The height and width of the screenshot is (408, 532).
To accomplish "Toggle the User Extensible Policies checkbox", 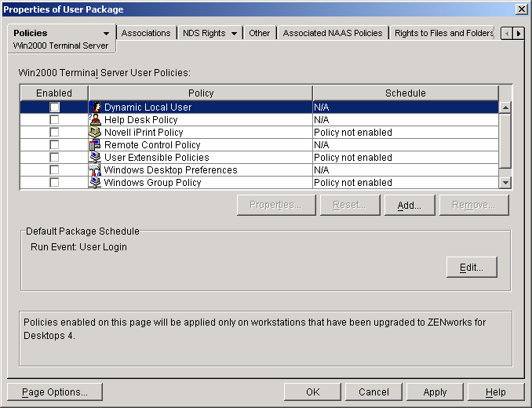I will [54, 158].
